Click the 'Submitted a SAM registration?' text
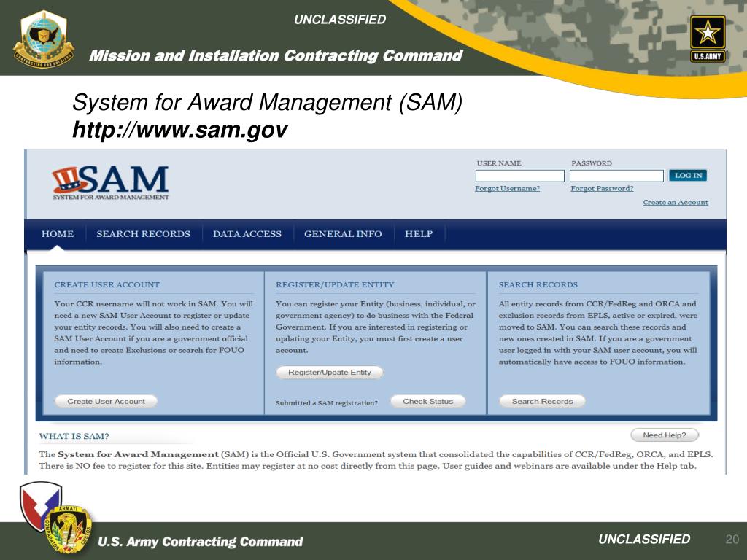Screen dimensions: 747x560 point(326,402)
